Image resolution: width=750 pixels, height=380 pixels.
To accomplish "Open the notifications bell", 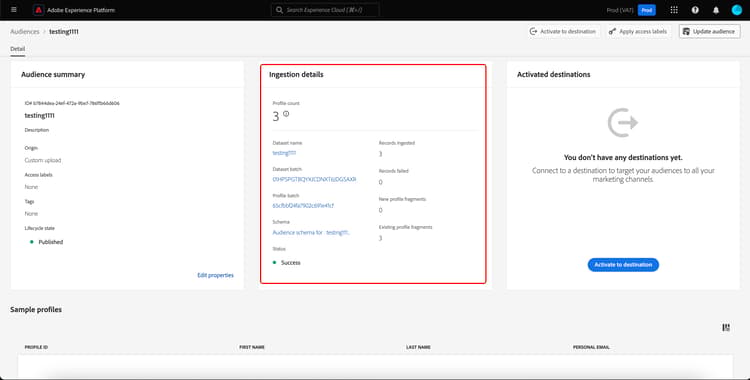I will [x=716, y=10].
